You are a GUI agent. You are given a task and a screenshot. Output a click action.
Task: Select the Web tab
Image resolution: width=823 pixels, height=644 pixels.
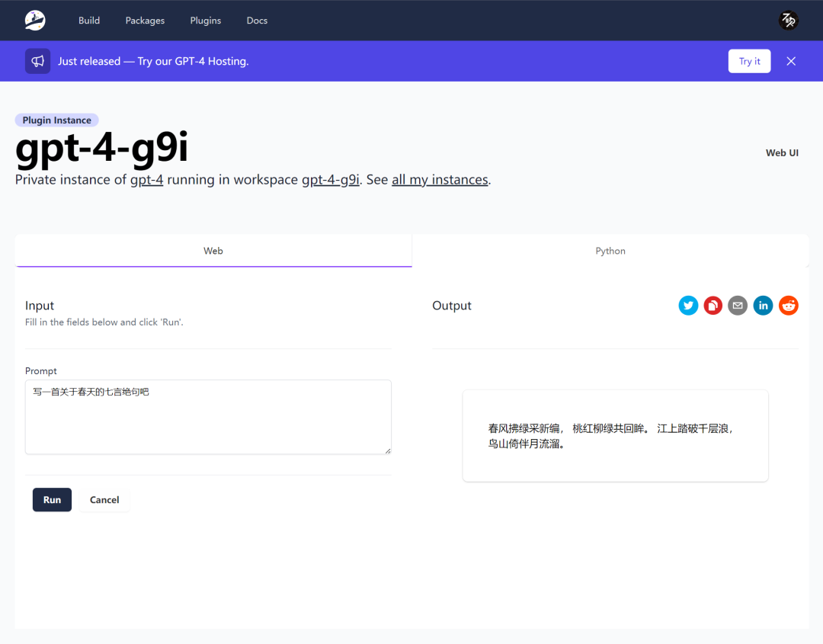click(213, 251)
